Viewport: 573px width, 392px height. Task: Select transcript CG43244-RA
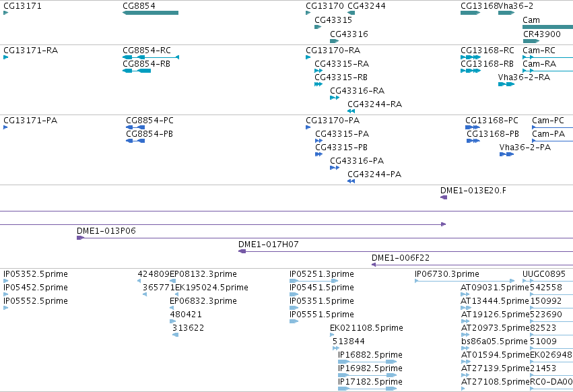tap(374, 104)
